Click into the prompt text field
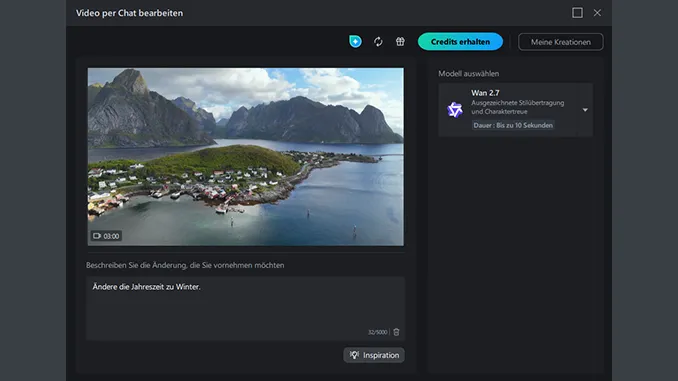The width and height of the screenshot is (678, 381). tap(245, 308)
